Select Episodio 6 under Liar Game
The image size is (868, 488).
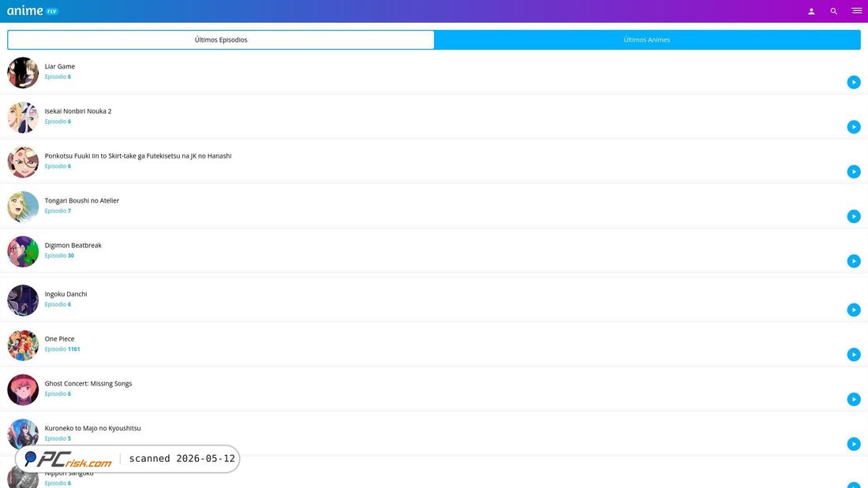58,77
